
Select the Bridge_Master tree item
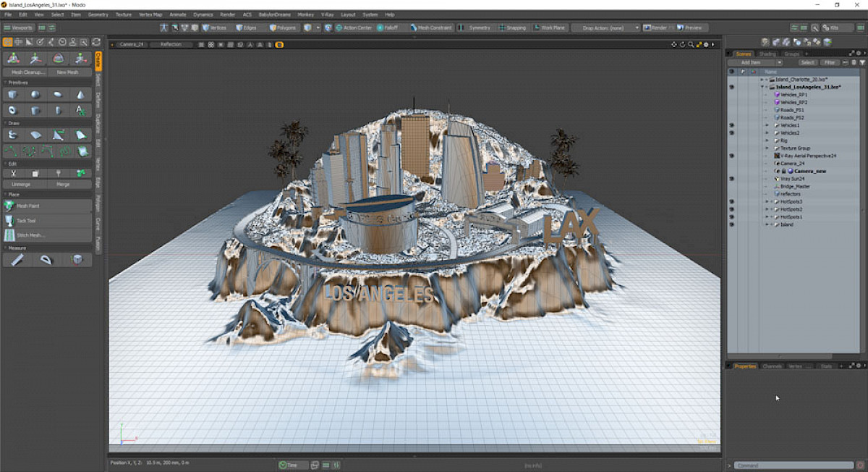pos(795,186)
